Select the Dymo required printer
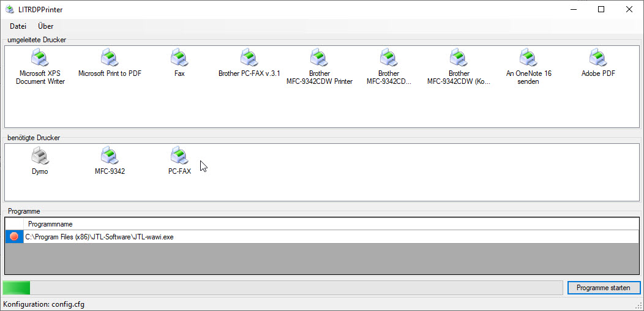The width and height of the screenshot is (644, 311). (x=40, y=157)
